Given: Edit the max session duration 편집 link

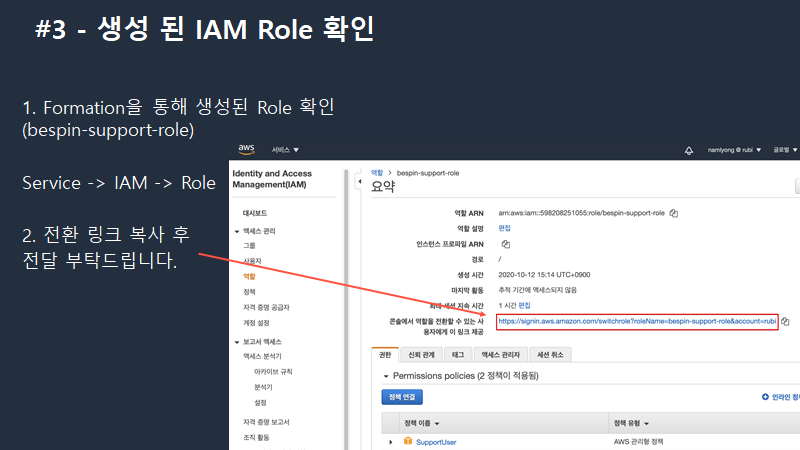Looking at the screenshot, I should coord(524,305).
